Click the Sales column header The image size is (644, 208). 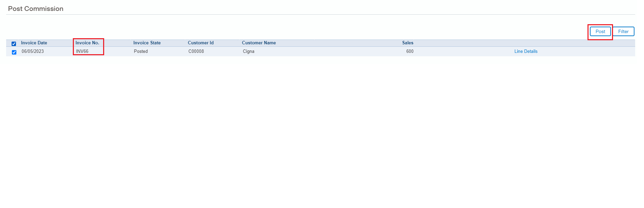click(407, 43)
